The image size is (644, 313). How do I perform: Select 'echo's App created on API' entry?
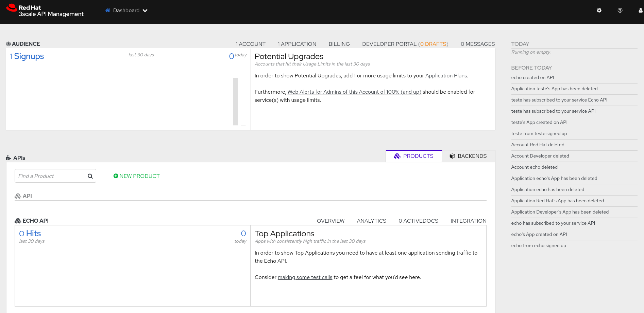coord(539,235)
